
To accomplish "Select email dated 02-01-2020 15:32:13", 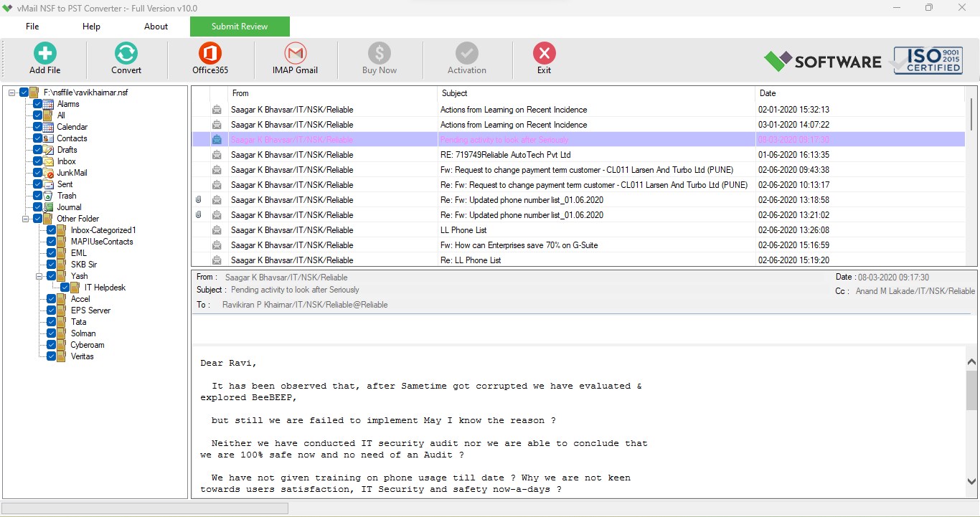I will [578, 110].
